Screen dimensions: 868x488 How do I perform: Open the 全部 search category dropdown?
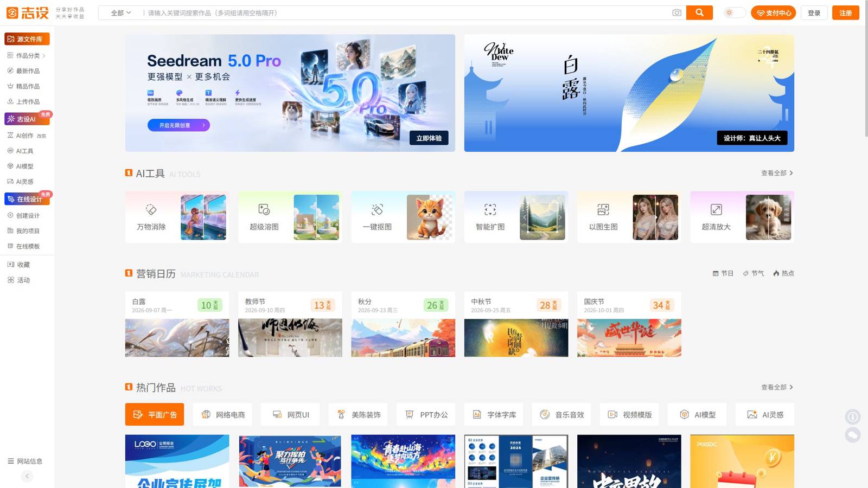coord(121,13)
